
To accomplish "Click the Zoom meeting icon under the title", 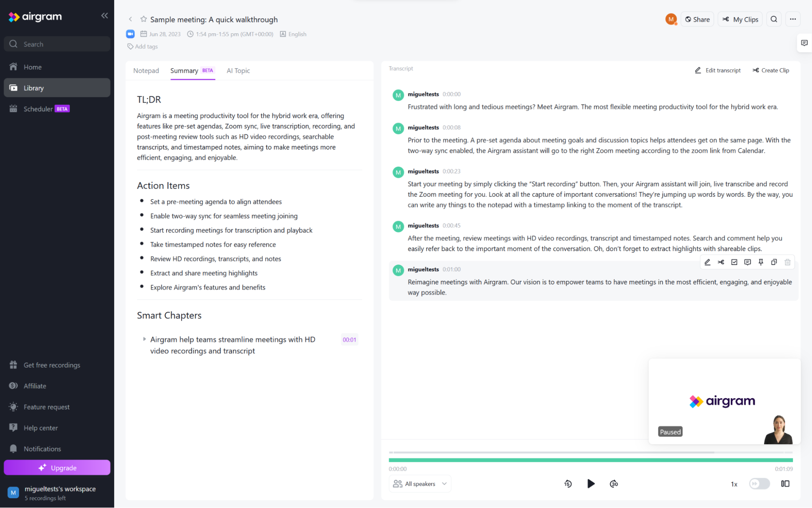I will pos(130,34).
